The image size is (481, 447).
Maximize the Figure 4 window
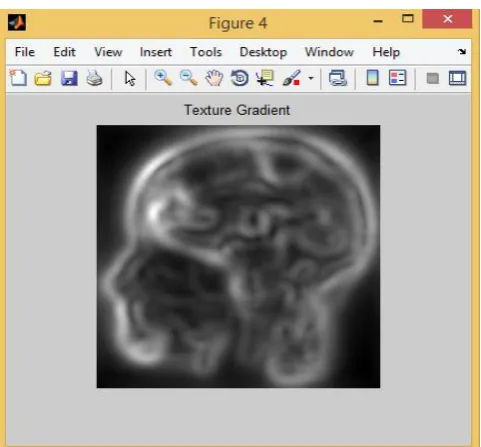point(408,19)
